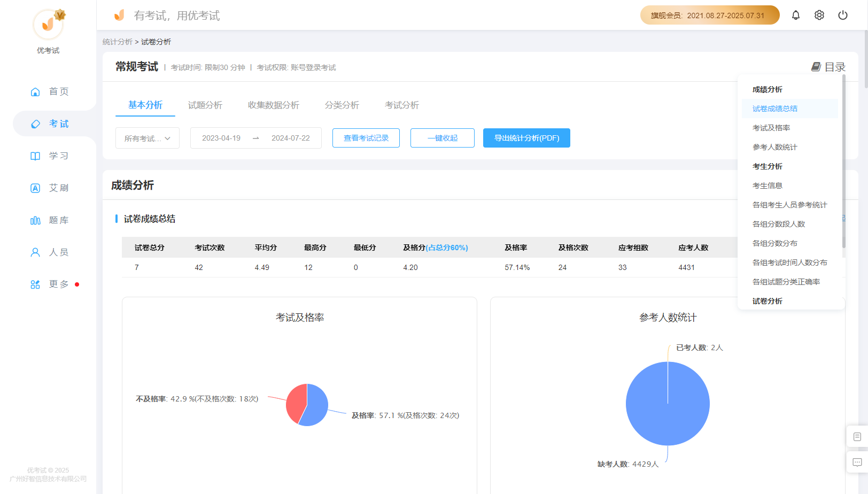Screen dimensions: 868x494
Task: Click the 考试次数 value 42
Action: (x=199, y=267)
